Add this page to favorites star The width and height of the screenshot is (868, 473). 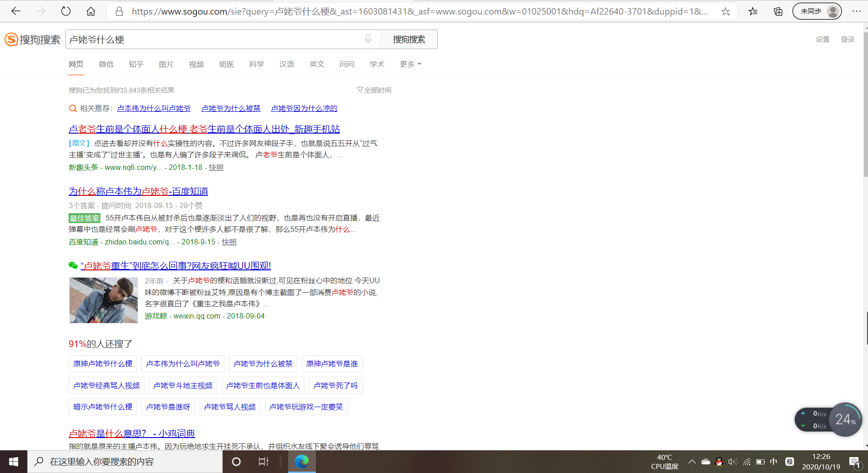click(726, 12)
